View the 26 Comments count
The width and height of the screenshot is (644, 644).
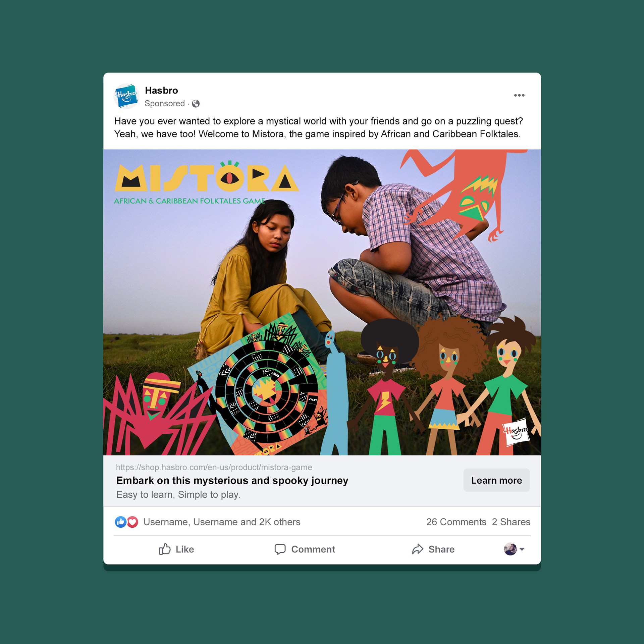[x=456, y=522]
